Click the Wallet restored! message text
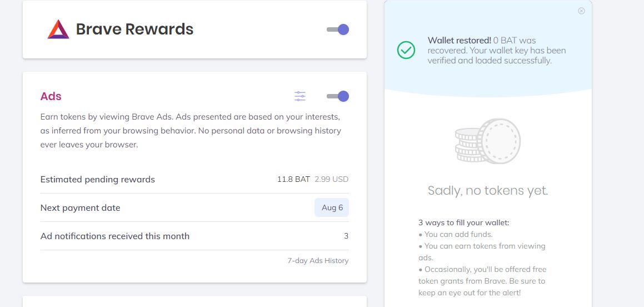The height and width of the screenshot is (307, 644). point(460,40)
